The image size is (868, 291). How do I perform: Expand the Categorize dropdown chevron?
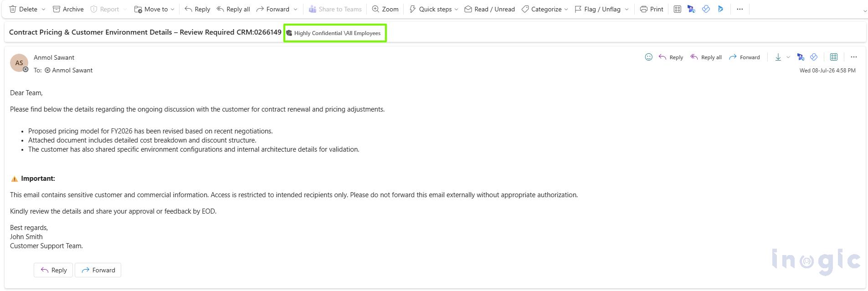pos(566,9)
